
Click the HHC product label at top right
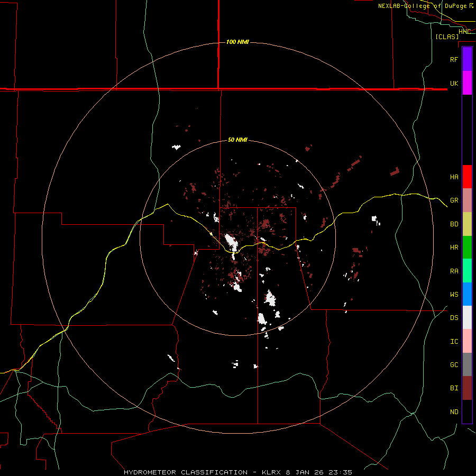tap(464, 32)
